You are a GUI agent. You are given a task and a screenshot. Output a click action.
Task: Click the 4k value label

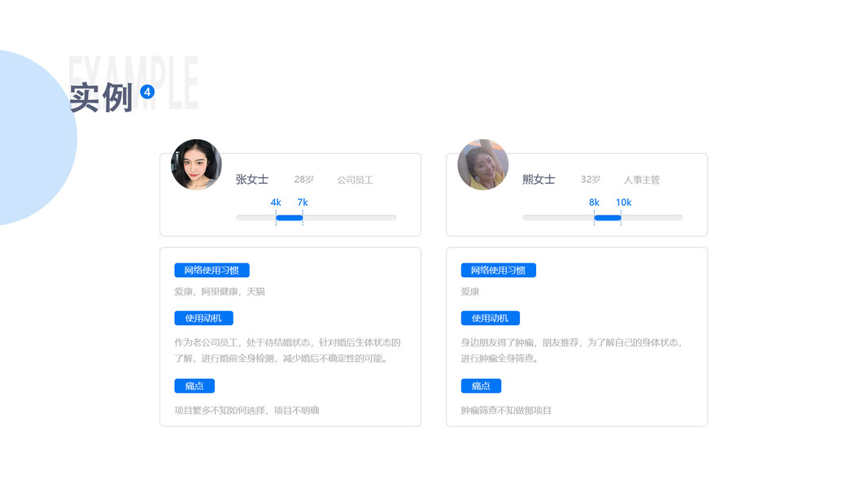click(x=276, y=203)
